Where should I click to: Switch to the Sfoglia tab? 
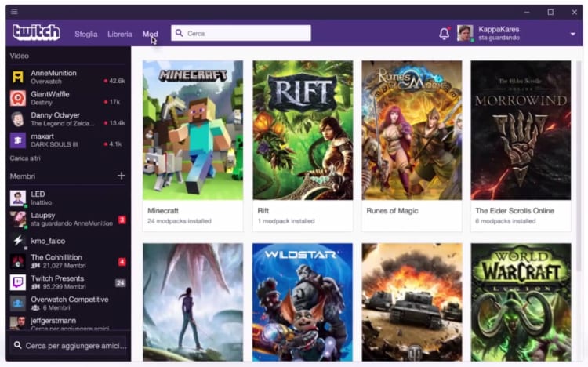pos(86,34)
